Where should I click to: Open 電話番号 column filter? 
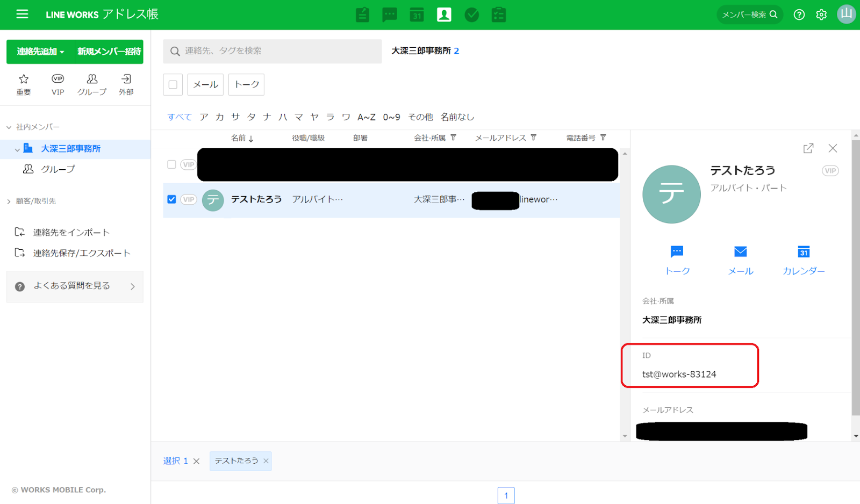[603, 138]
